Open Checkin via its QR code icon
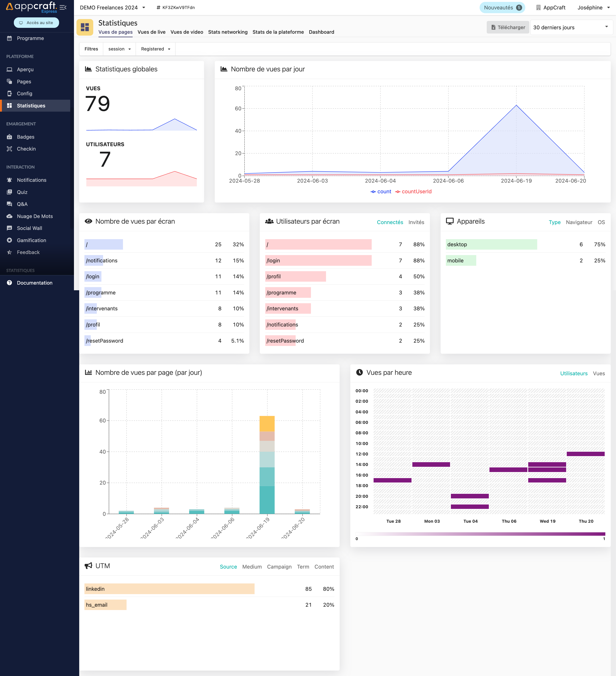 coord(9,149)
